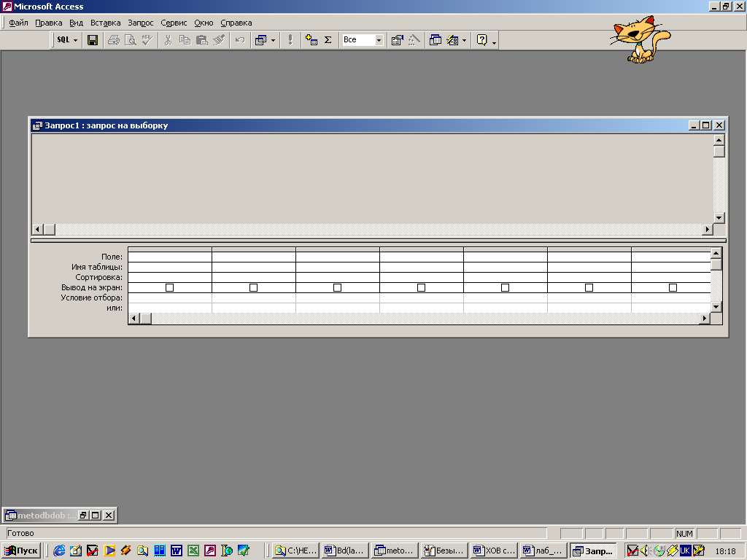Screen dimensions: 747x560
Task: Open the Database Window icon
Action: pos(435,40)
